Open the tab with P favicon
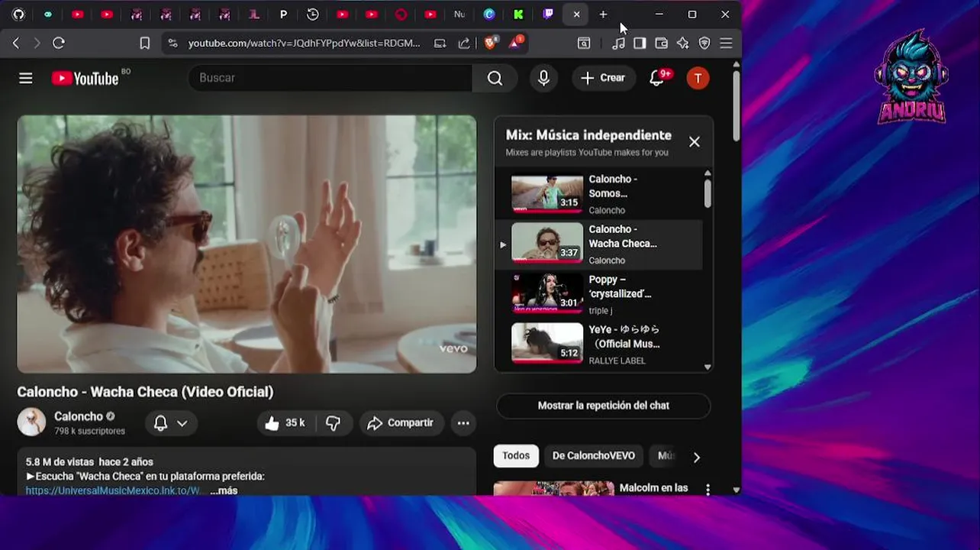The height and width of the screenshot is (550, 980). 283,14
